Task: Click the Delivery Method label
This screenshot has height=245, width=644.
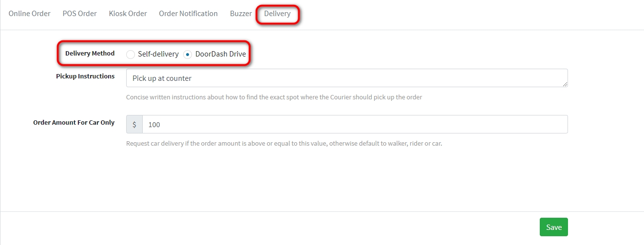Action: (90, 54)
